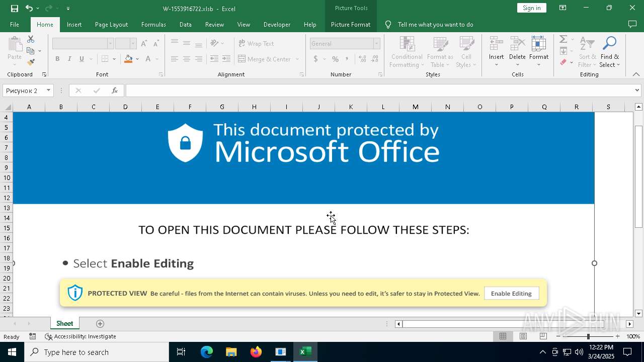The image size is (644, 362).
Task: Apply fill color bucket
Action: (x=128, y=59)
